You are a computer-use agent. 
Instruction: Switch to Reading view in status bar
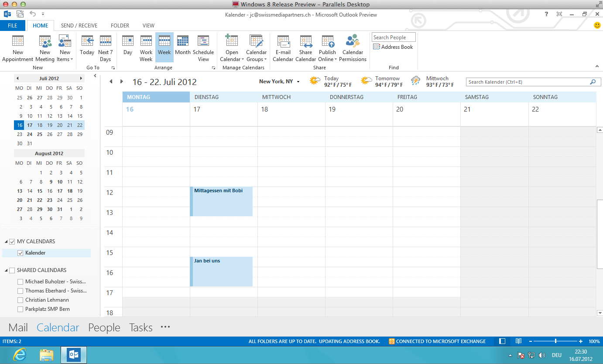(518, 341)
